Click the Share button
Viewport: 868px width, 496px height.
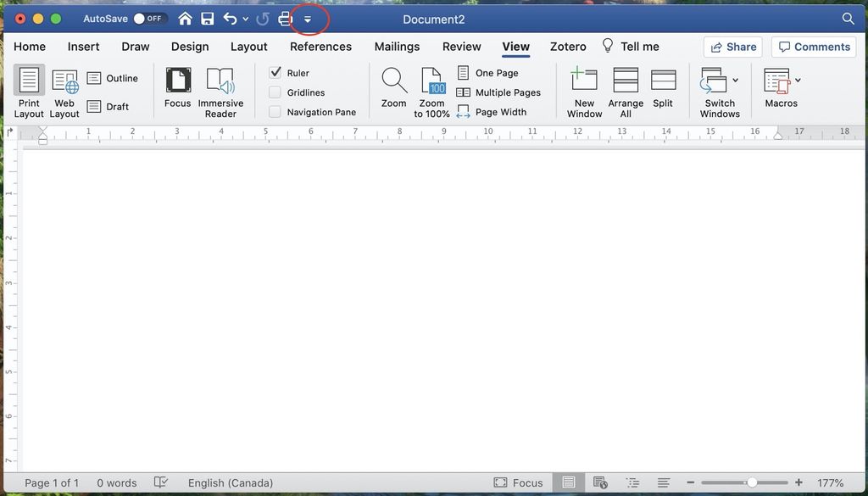pos(732,47)
